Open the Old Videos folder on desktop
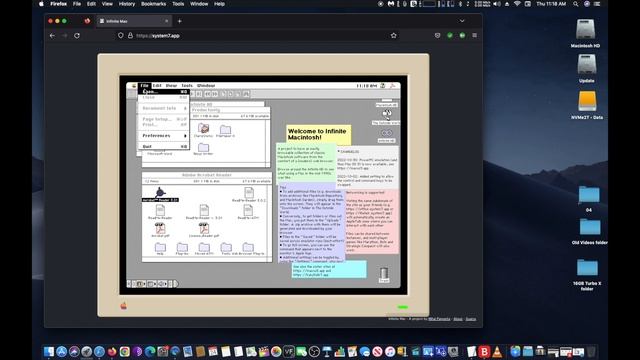The height and width of the screenshot is (360, 640). [589, 227]
